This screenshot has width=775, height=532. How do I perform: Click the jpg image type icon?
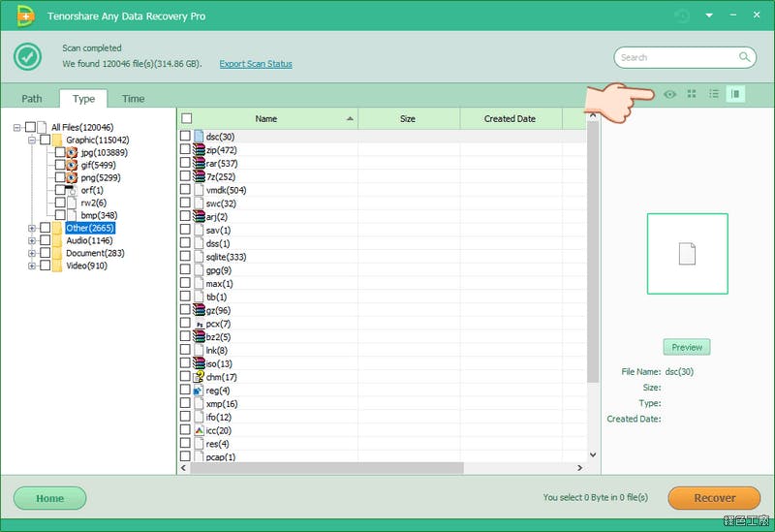pyautogui.click(x=72, y=152)
